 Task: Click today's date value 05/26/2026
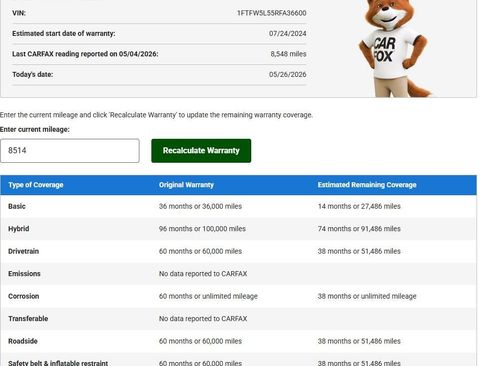coord(288,75)
